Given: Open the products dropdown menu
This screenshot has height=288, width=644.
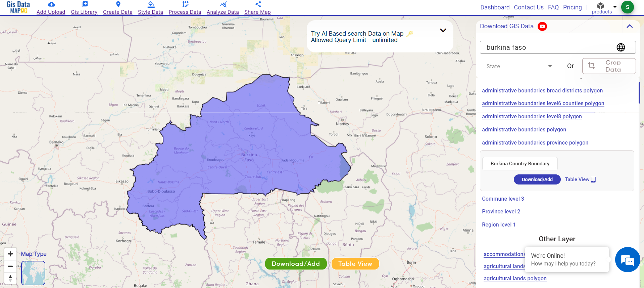Looking at the screenshot, I should point(615,7).
